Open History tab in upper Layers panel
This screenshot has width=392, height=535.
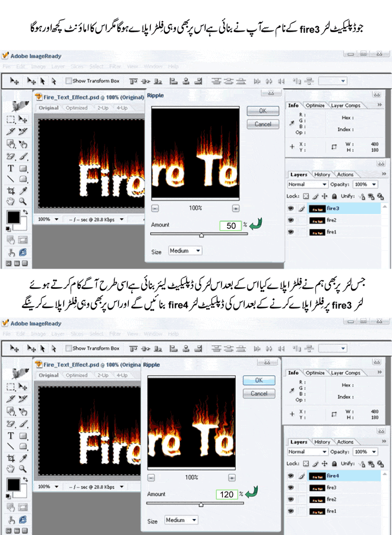pos(322,174)
